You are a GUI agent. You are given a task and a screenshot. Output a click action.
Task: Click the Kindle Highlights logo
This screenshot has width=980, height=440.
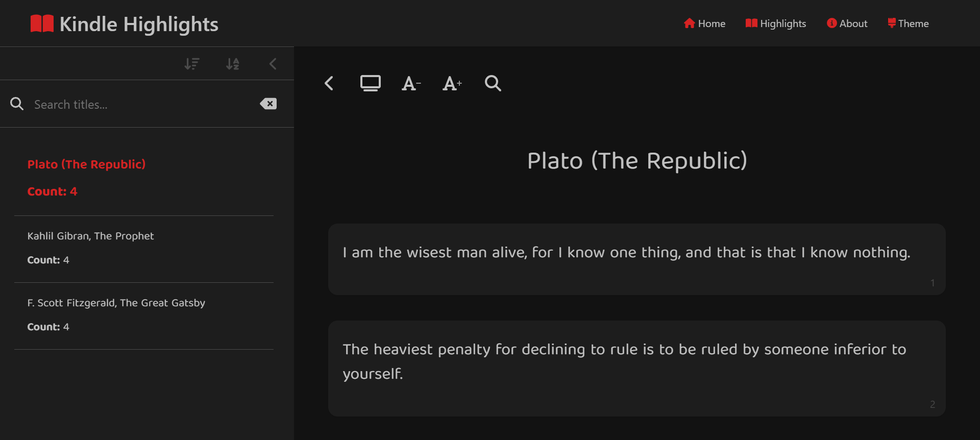tap(124, 24)
